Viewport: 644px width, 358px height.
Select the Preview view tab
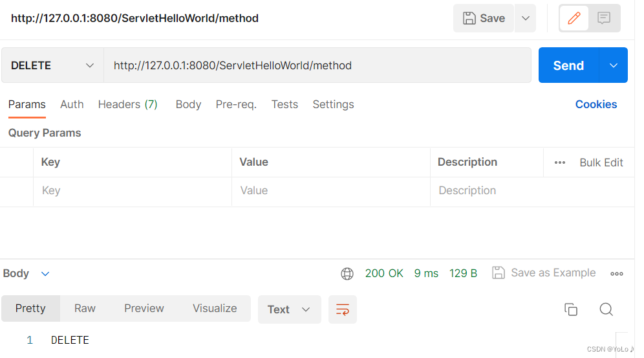coord(144,308)
